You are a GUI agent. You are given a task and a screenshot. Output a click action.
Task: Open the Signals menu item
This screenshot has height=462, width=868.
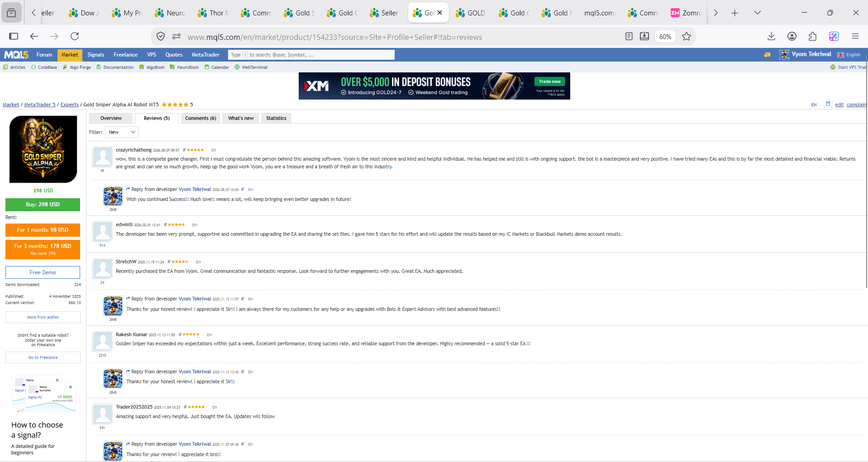(x=96, y=55)
